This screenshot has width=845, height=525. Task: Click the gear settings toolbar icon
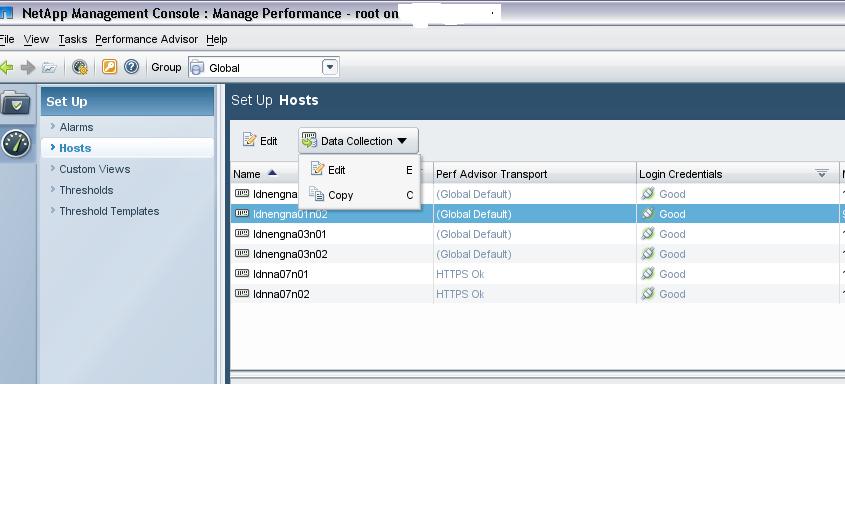[x=80, y=67]
